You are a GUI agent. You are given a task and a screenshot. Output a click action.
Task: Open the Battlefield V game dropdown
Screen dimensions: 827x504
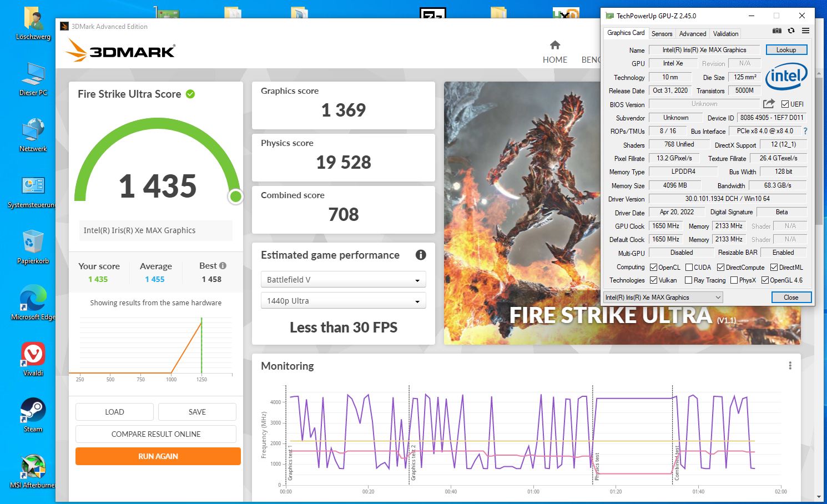344,279
